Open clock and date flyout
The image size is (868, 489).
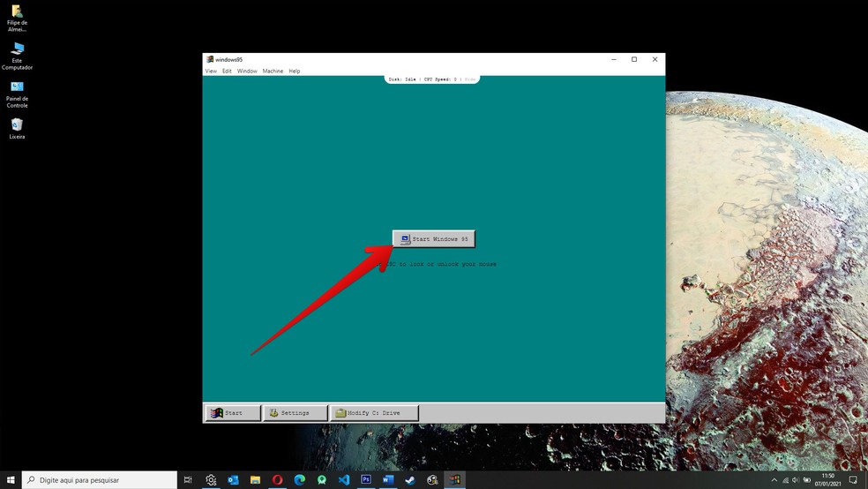(827, 479)
